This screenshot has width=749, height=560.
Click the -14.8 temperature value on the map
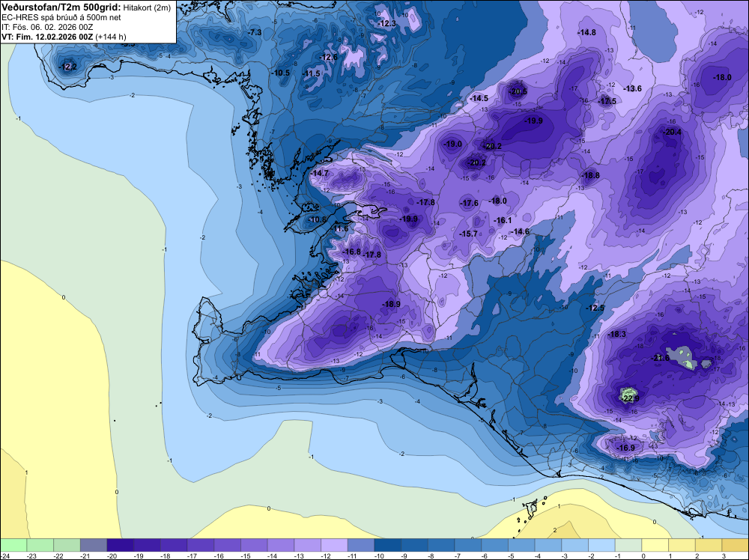click(586, 32)
